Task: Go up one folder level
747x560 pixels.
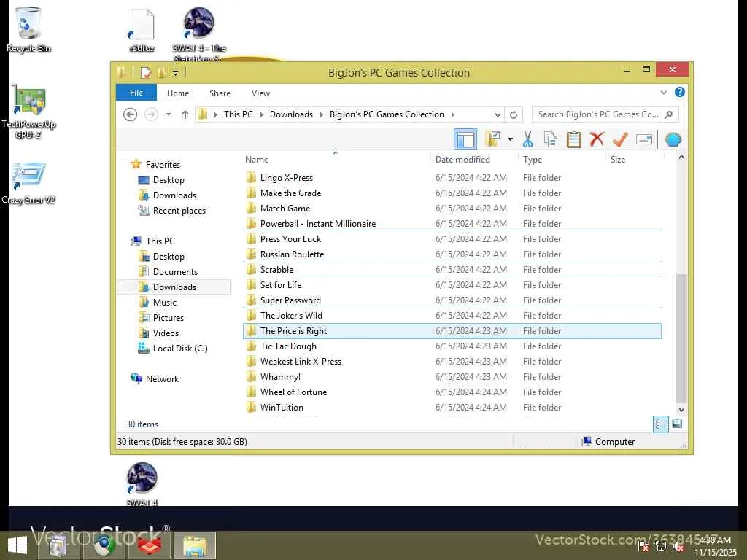Action: pos(185,114)
